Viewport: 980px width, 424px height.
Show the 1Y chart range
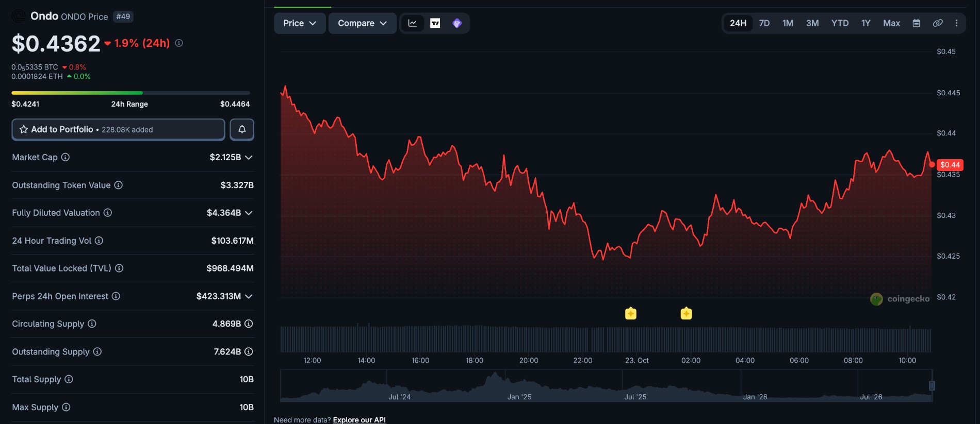tap(866, 23)
